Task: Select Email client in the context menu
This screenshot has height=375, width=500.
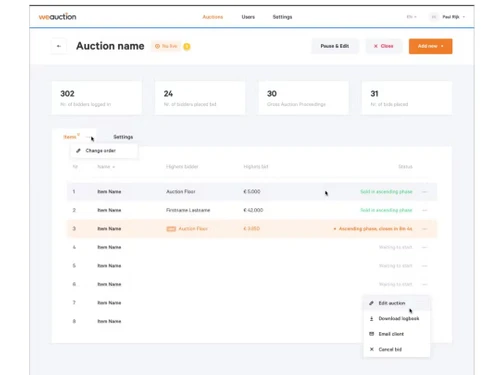Action: coord(396,334)
